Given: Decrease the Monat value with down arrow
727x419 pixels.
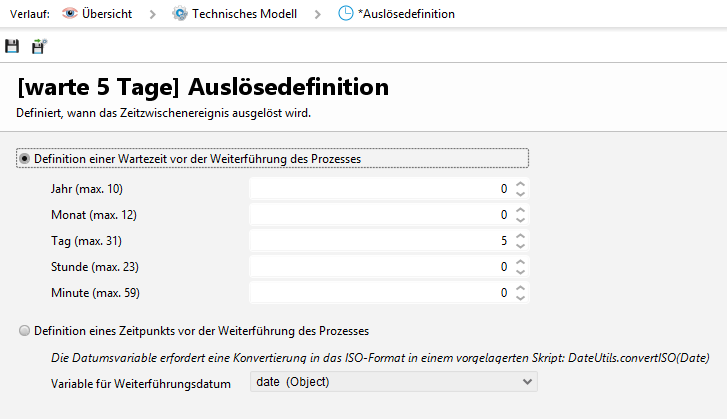Looking at the screenshot, I should tap(520, 219).
